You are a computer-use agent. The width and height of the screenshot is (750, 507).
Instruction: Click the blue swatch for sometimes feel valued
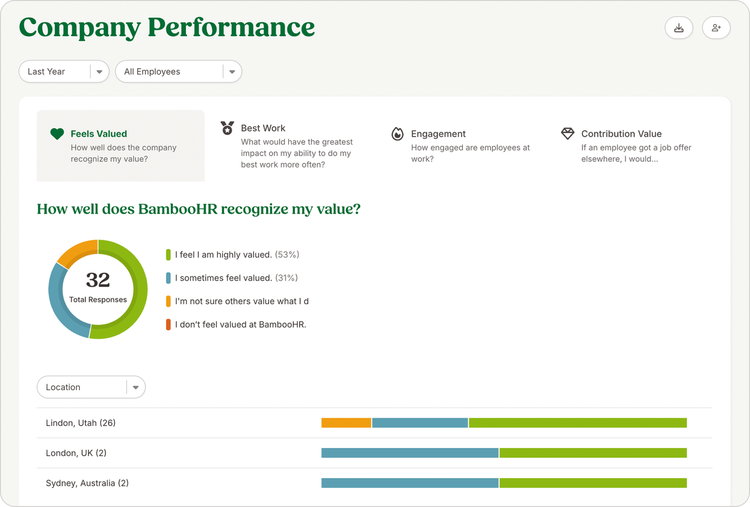(168, 278)
